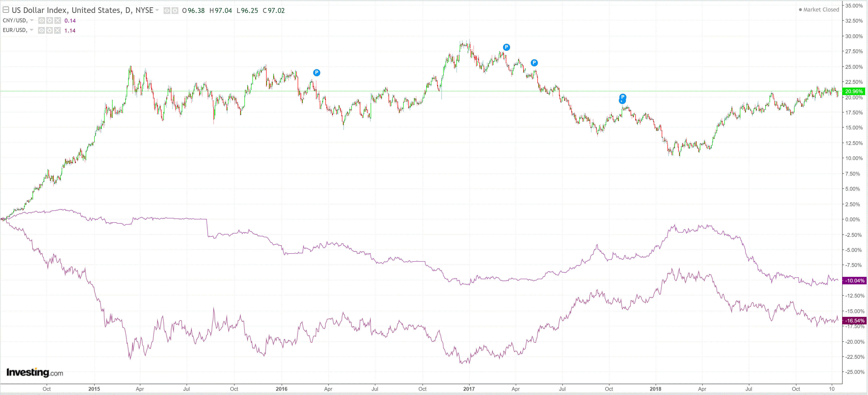Expand the US Dollar Index title dropdown arrow
The image size is (868, 395).
click(157, 10)
